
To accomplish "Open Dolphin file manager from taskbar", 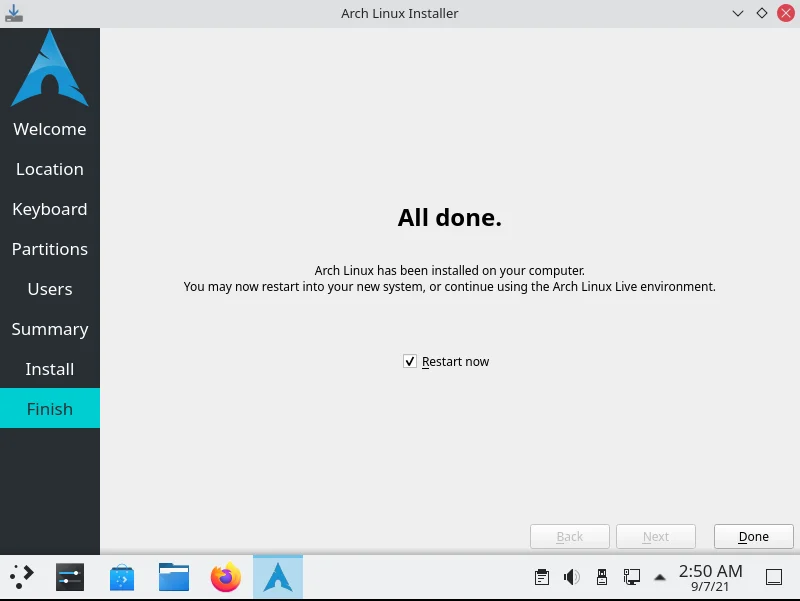I will [174, 577].
